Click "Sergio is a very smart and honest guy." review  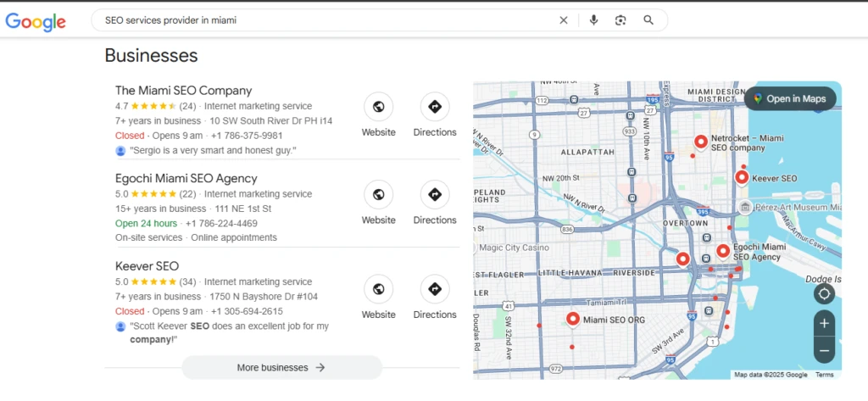[213, 151]
